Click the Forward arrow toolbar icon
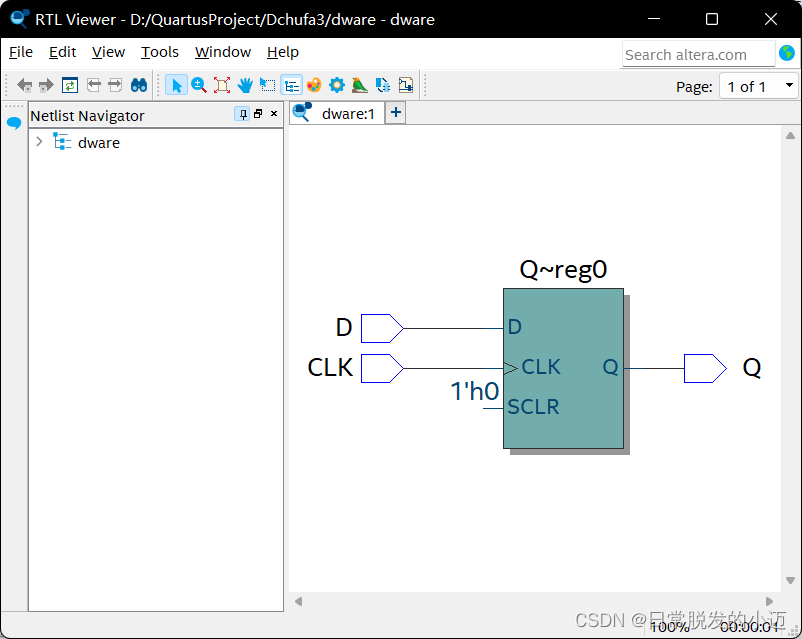Image resolution: width=802 pixels, height=639 pixels. click(46, 85)
